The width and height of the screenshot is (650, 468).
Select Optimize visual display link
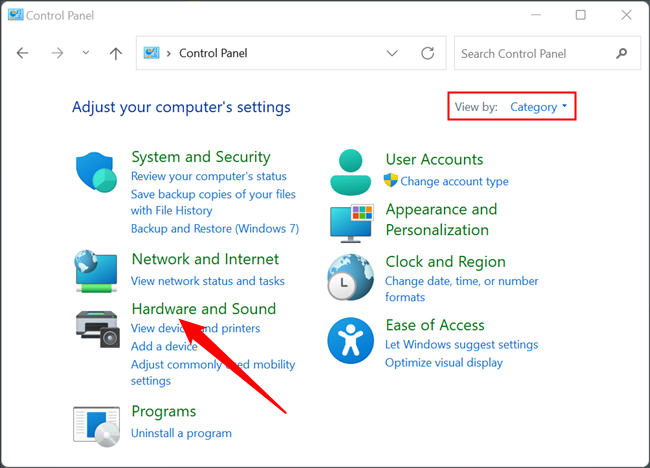pos(443,362)
